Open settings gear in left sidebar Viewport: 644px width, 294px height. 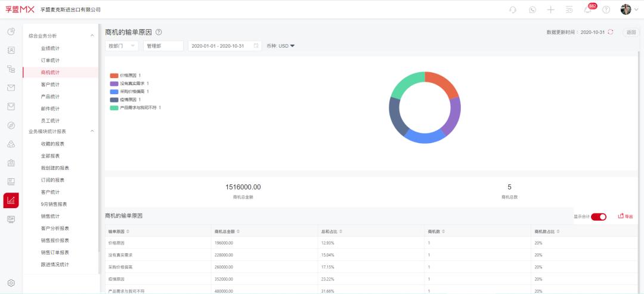click(x=11, y=283)
